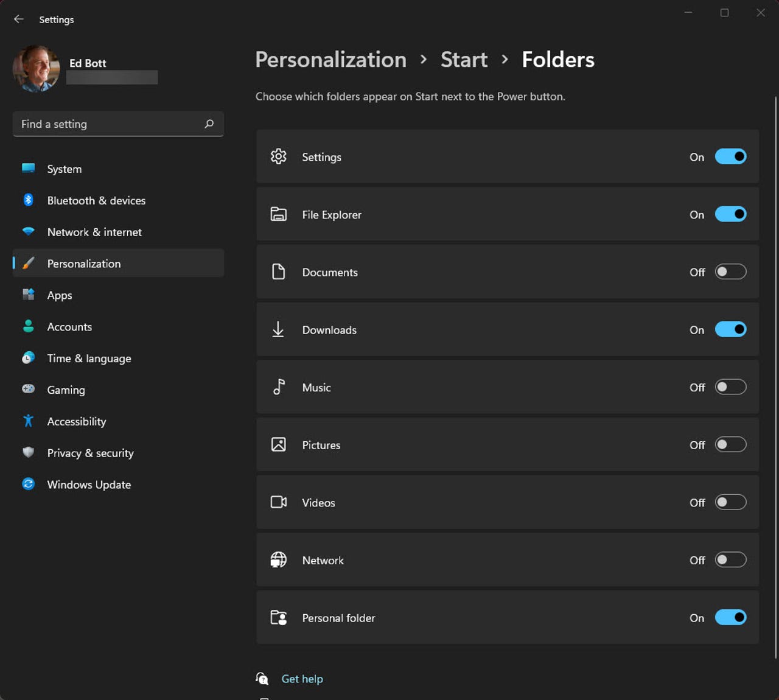Click Ed Bott's profile picture
This screenshot has width=779, height=700.
(37, 69)
